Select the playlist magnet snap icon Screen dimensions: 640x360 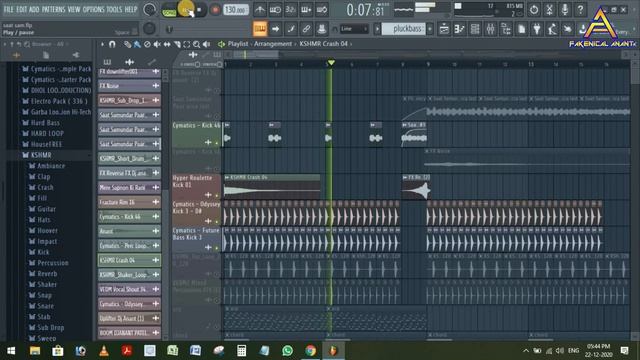coord(112,44)
